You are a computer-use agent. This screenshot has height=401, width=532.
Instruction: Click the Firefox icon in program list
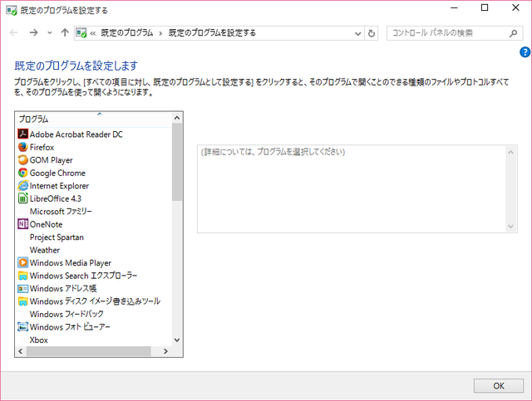[22, 147]
